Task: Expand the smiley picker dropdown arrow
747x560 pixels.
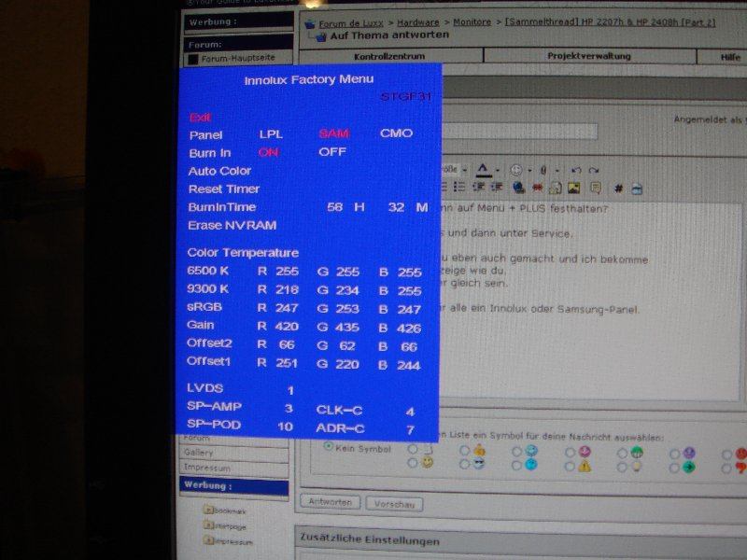Action: 529,170
